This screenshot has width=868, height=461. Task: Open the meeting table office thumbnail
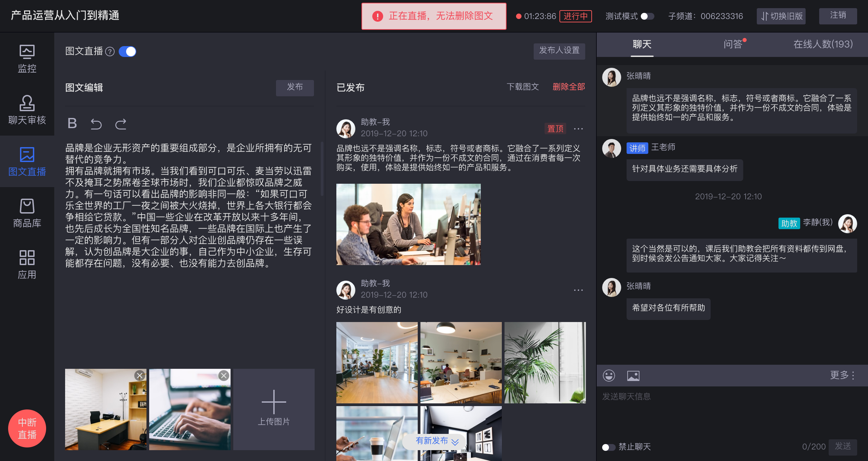(x=461, y=363)
